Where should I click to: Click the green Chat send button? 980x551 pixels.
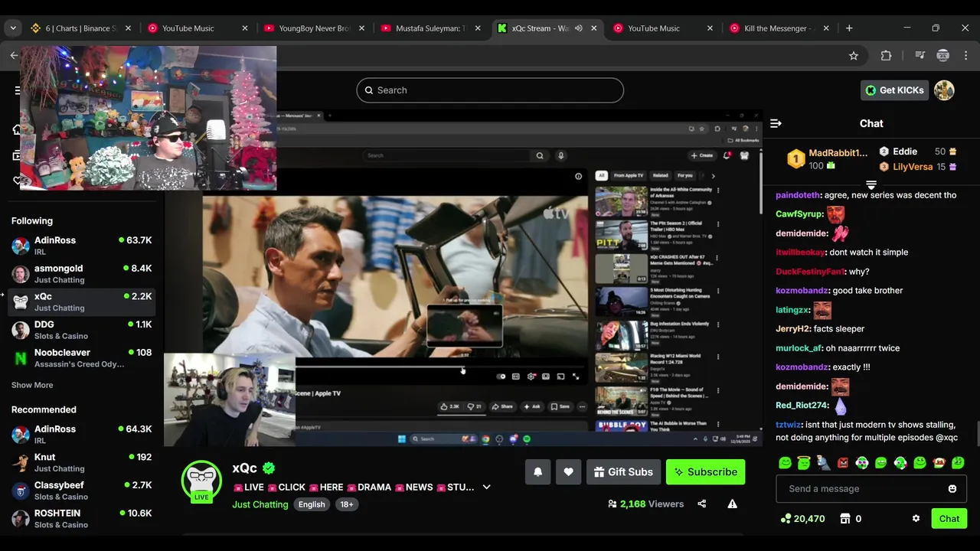pyautogui.click(x=949, y=519)
